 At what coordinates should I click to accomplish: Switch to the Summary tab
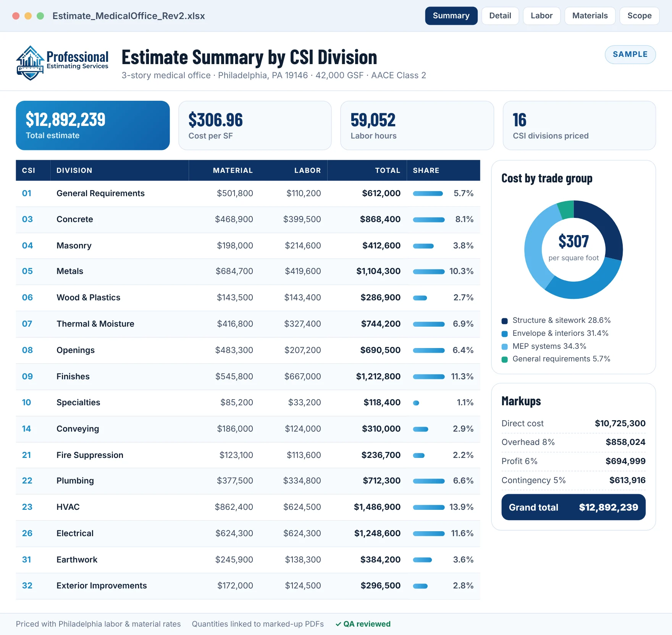tap(451, 16)
